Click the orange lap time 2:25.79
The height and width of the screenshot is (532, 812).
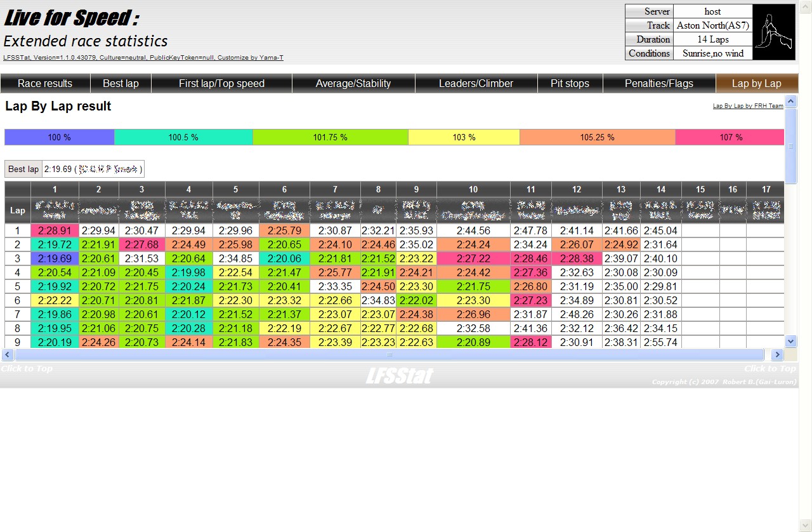click(x=284, y=230)
